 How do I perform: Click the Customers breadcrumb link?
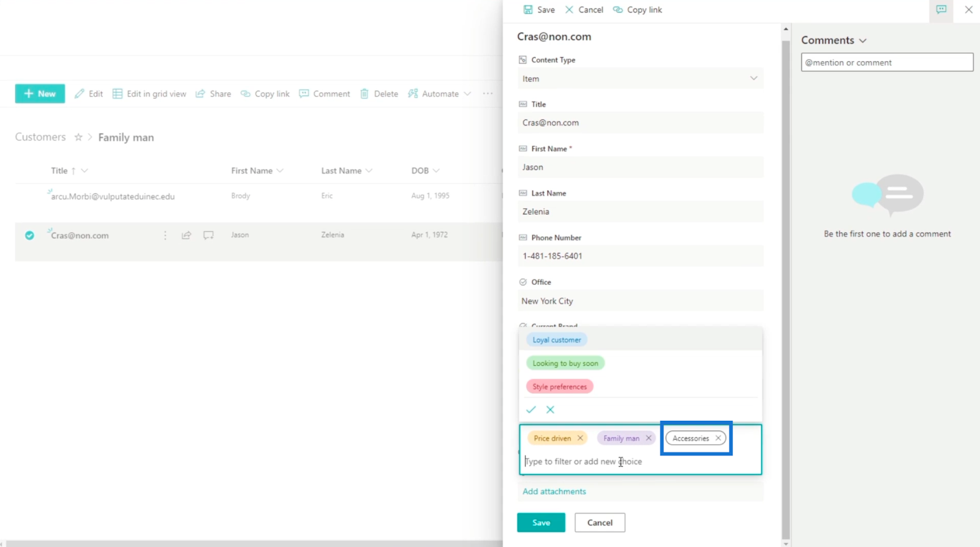coord(40,137)
